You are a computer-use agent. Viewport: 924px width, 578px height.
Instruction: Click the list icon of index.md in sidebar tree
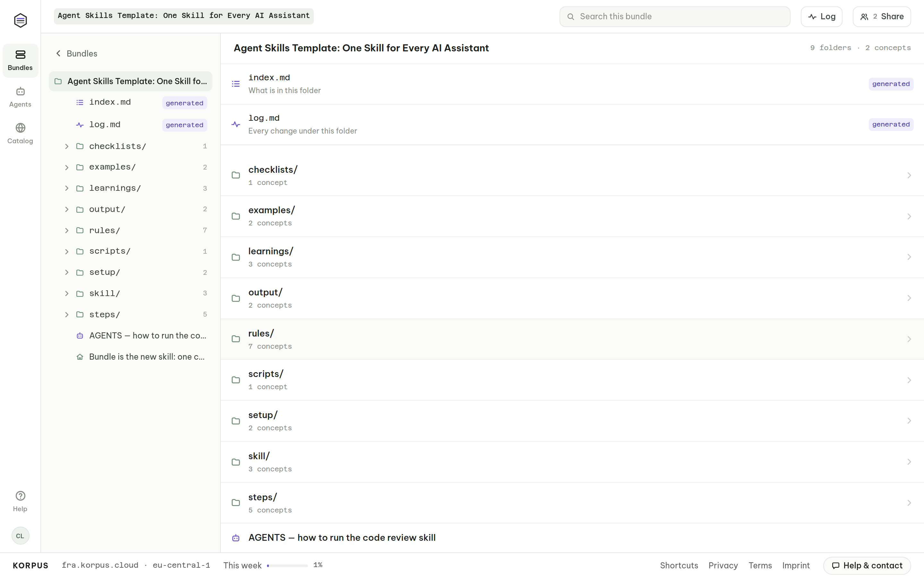click(80, 102)
